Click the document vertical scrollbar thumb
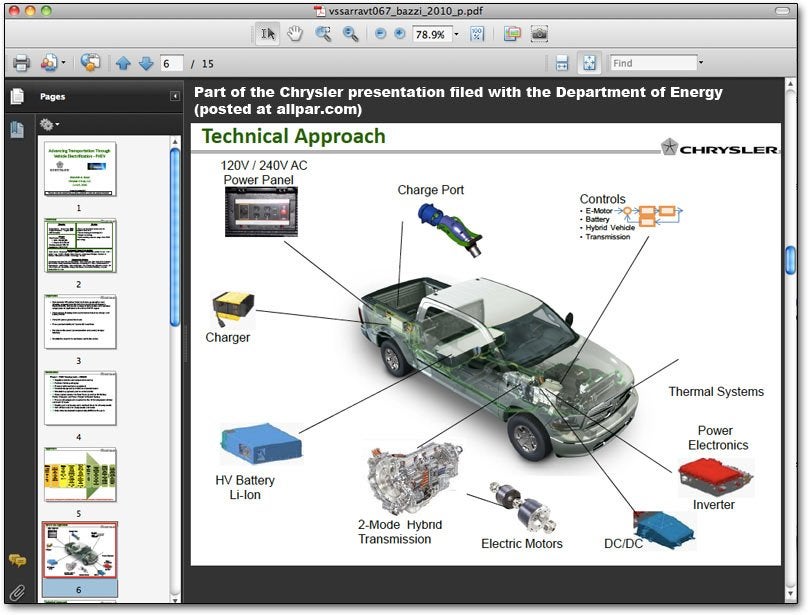Screen dimensions: 808x615 (790, 260)
